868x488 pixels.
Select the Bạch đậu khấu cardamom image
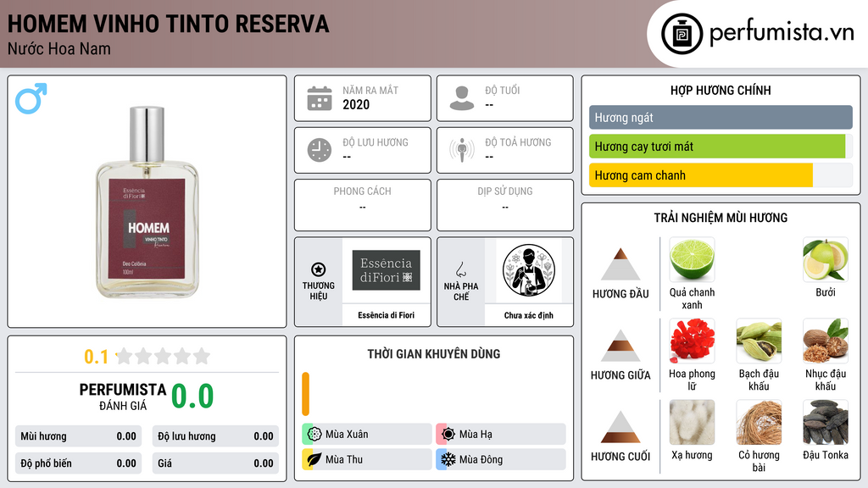click(x=759, y=341)
